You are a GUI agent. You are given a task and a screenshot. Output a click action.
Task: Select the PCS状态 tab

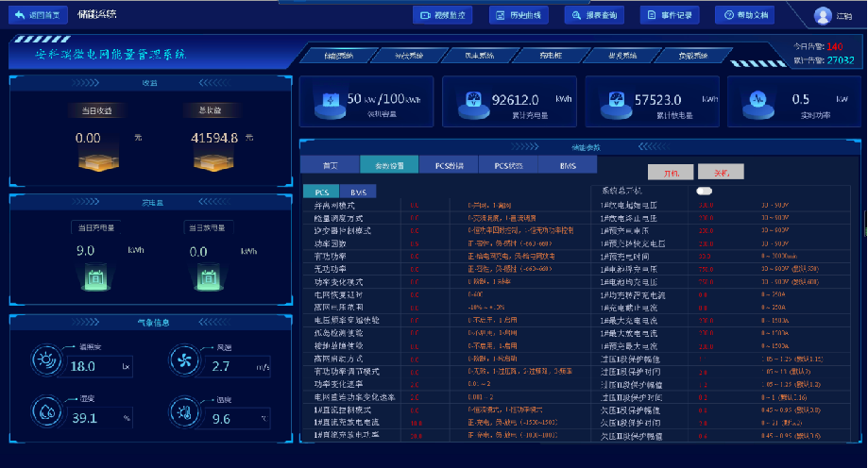tap(508, 165)
